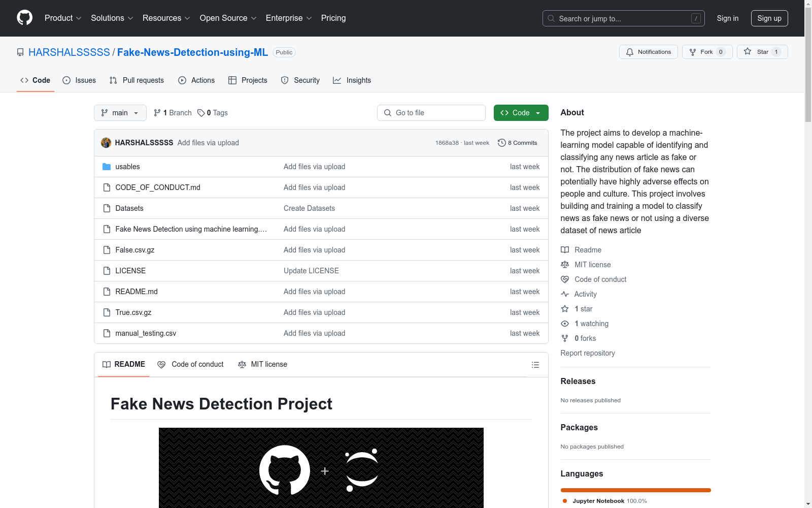Switch to Code of conduct tab
The image size is (812, 508).
pyautogui.click(x=191, y=364)
